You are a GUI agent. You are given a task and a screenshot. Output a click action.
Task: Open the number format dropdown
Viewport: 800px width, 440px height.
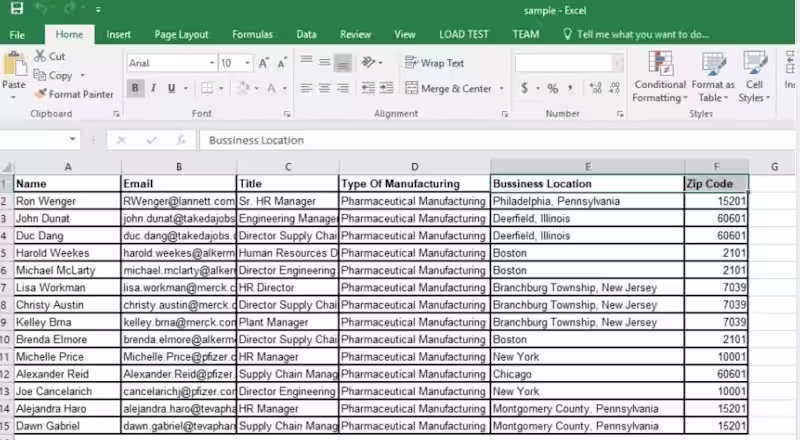click(618, 63)
